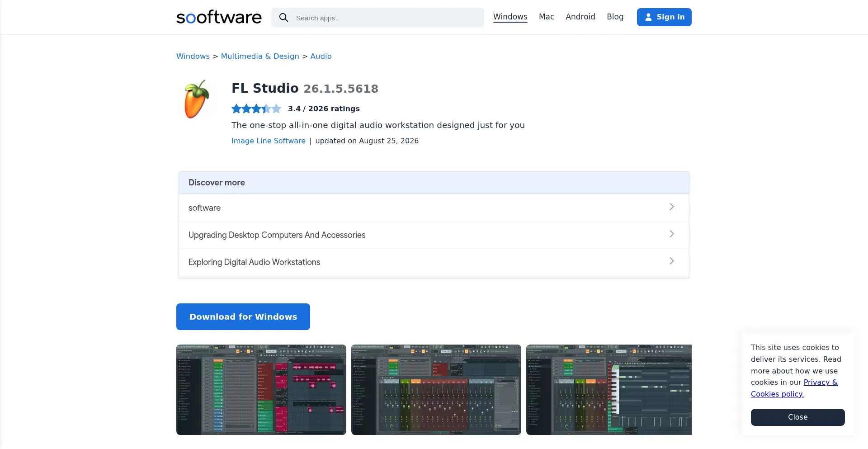Viewport: 868px width, 449px height.
Task: Click Download for Windows button
Action: (243, 317)
